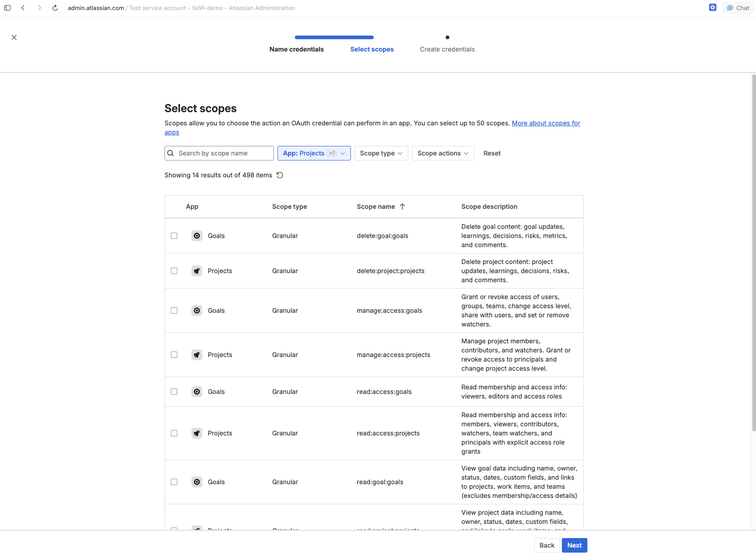Toggle the browser sidebar panel icon
This screenshot has width=756, height=559.
pyautogui.click(x=7, y=8)
